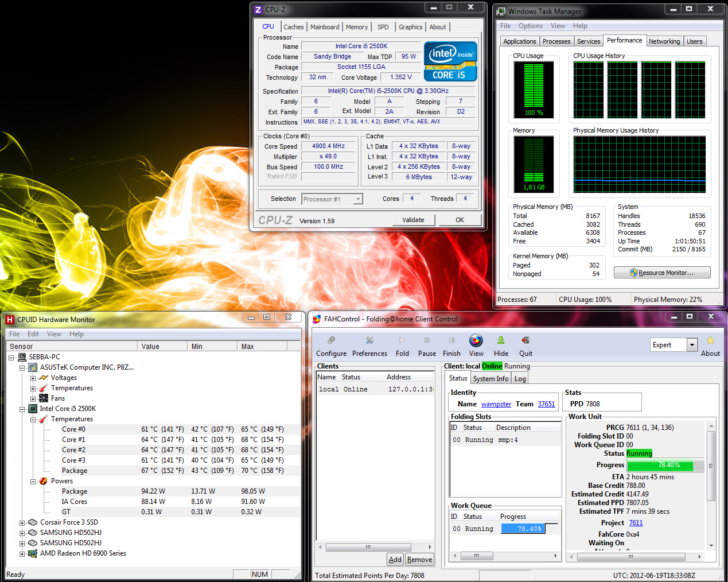Click the Voltages sensor icon in Hardware Monitor
Image resolution: width=728 pixels, height=582 pixels.
coord(44,378)
